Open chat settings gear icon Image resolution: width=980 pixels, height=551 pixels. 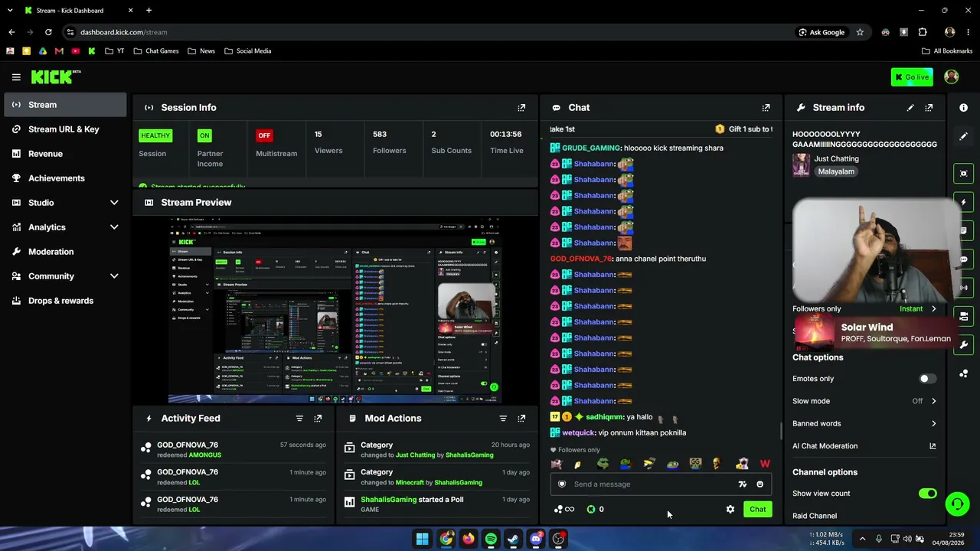coord(730,510)
